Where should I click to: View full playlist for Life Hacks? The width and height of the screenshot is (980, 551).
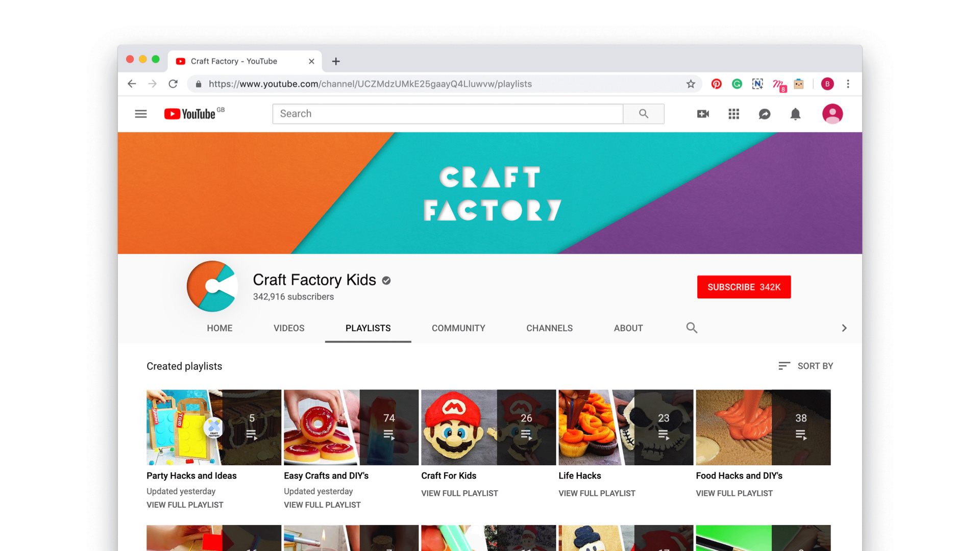pyautogui.click(x=597, y=493)
